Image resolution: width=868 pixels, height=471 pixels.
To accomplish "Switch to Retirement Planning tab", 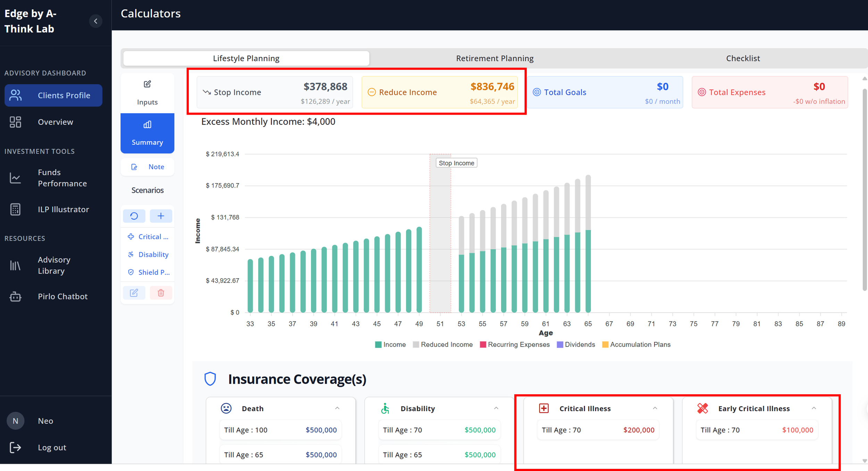I will 495,58.
